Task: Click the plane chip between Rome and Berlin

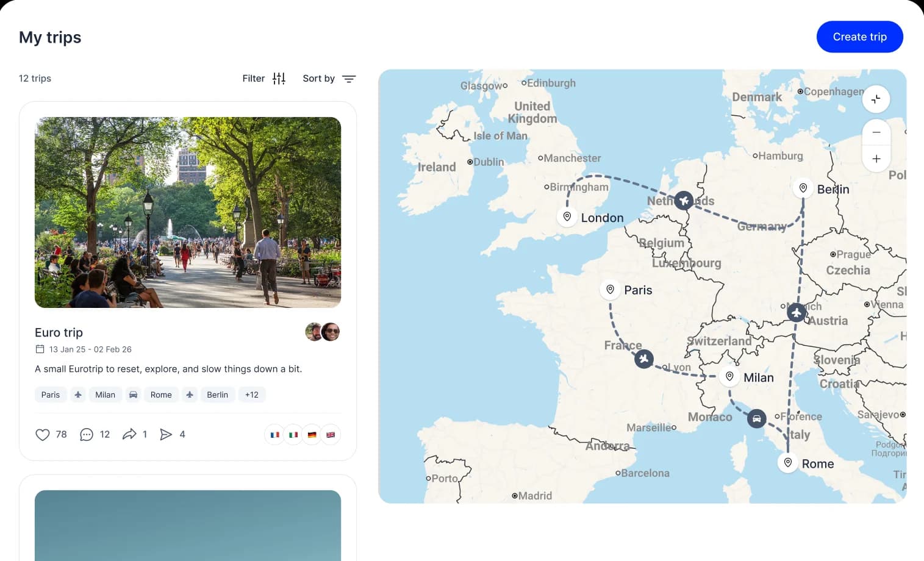Action: 190,395
